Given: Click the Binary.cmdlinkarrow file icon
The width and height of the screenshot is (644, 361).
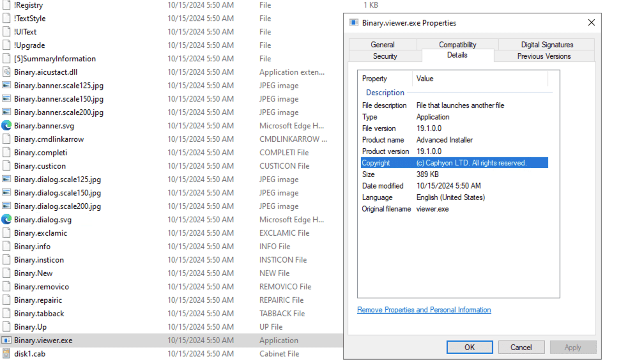Looking at the screenshot, I should click(6, 139).
